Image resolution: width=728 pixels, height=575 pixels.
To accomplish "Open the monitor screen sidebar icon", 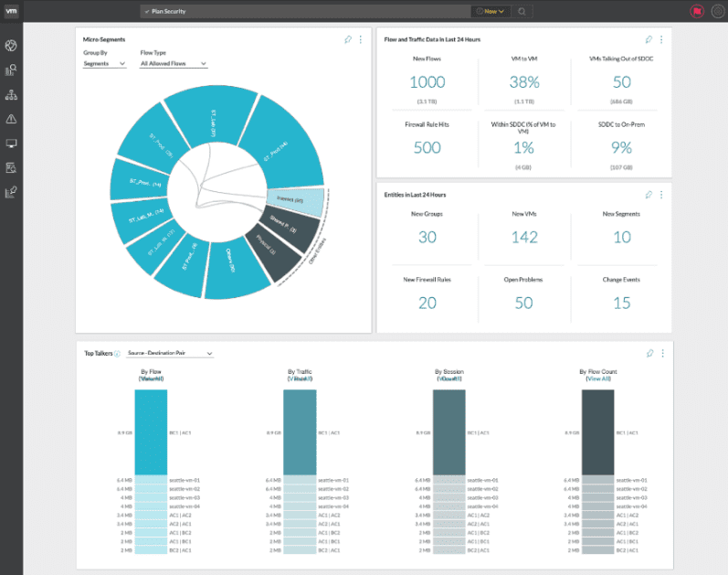I will click(x=11, y=144).
